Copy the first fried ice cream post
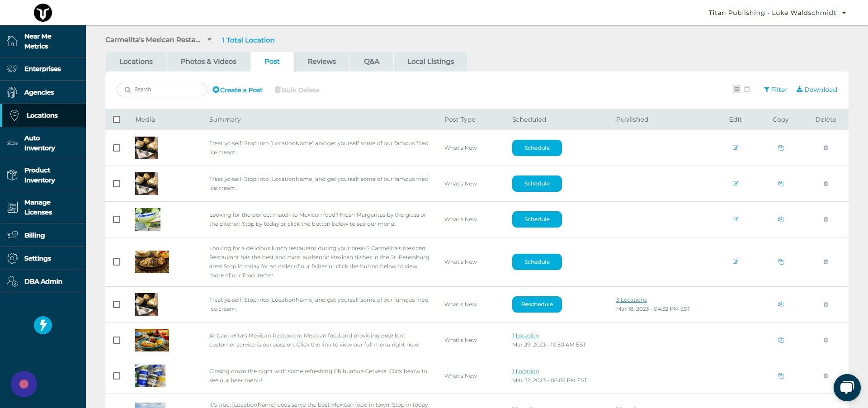 click(x=781, y=148)
